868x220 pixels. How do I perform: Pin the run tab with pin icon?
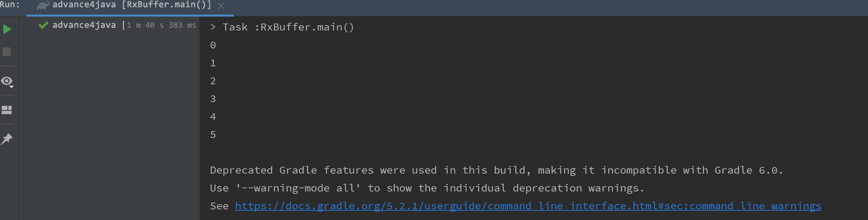pos(6,139)
